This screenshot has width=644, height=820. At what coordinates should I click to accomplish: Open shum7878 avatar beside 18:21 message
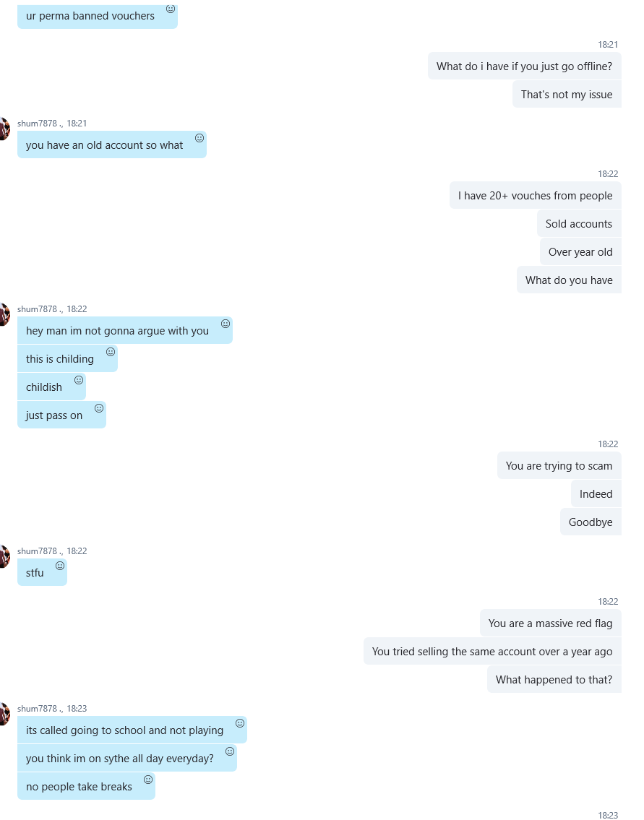tap(4, 129)
